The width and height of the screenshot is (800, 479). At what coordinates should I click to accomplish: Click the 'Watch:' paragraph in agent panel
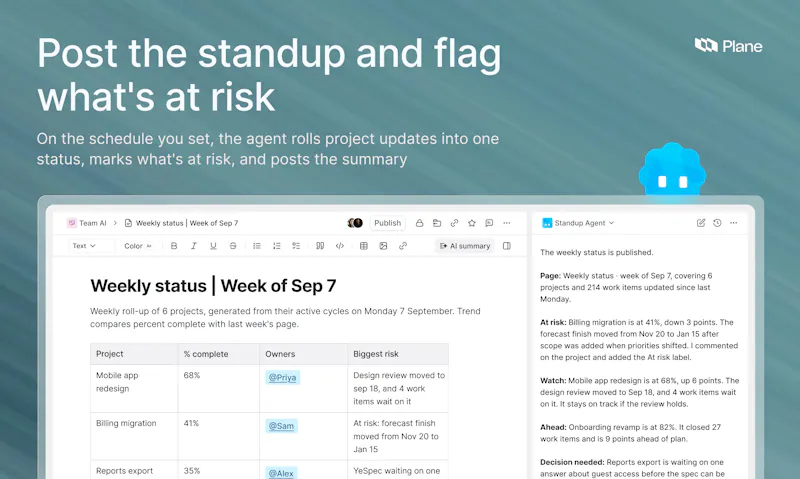639,392
